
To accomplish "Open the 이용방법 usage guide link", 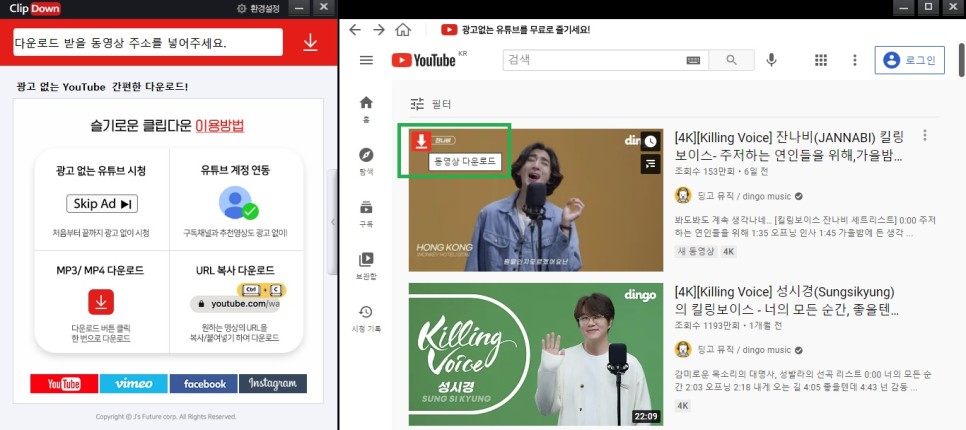I will [220, 126].
